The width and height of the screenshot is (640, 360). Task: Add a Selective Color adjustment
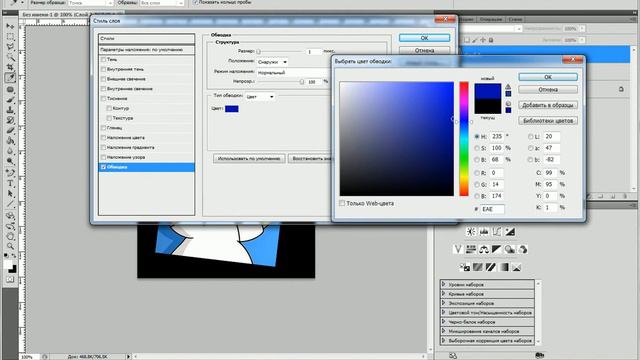click(x=517, y=267)
